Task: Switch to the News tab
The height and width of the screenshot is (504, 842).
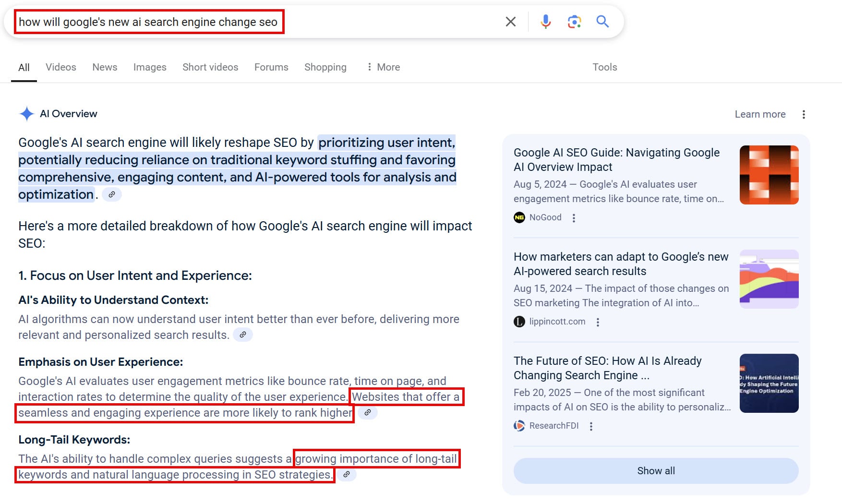Action: (105, 67)
